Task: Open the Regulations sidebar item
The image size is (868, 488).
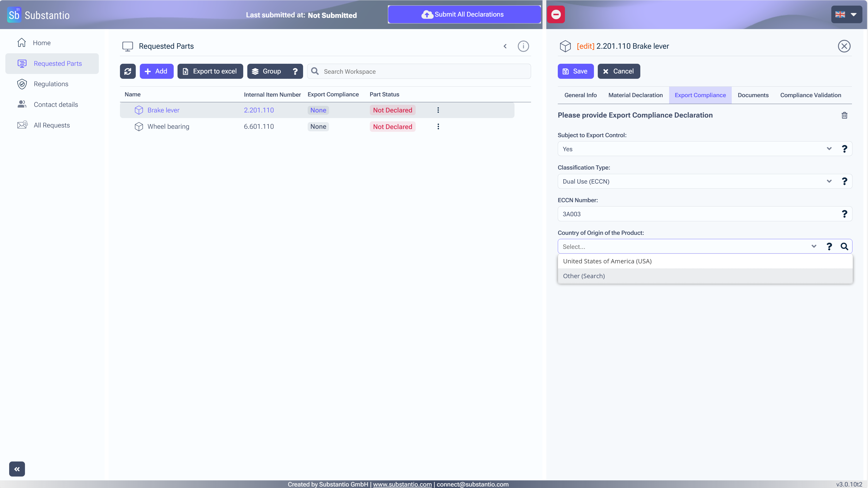Action: 51,84
